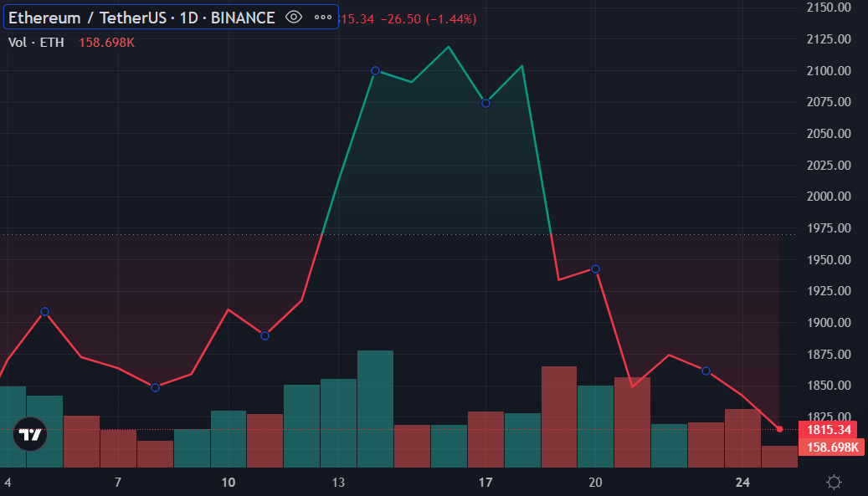Select the Vol · ETH indicator label
This screenshot has width=868, height=496.
pyautogui.click(x=36, y=43)
